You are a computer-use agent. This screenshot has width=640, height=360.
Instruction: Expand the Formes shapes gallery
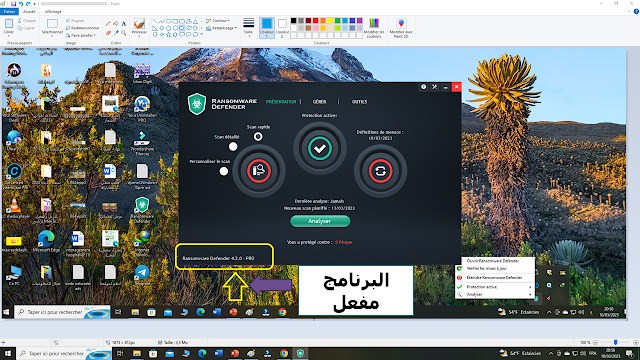pyautogui.click(x=202, y=35)
